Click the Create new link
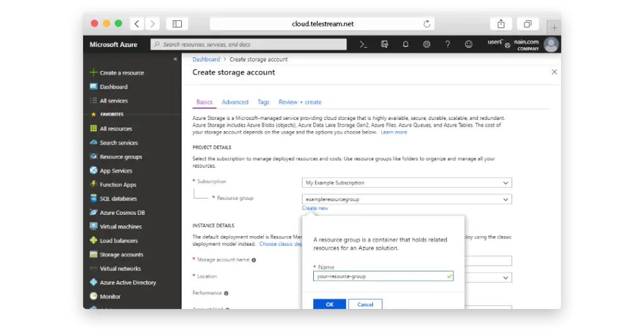The height and width of the screenshot is (331, 644). tap(314, 208)
